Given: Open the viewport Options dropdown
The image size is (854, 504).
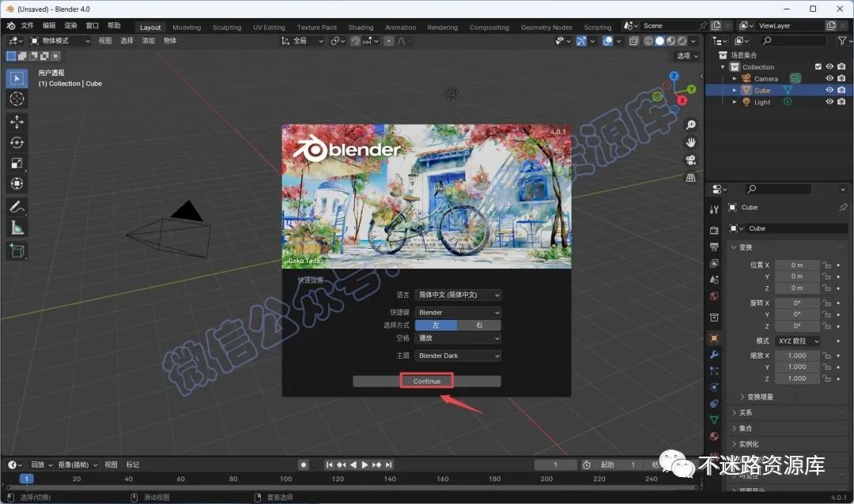Looking at the screenshot, I should click(x=687, y=56).
